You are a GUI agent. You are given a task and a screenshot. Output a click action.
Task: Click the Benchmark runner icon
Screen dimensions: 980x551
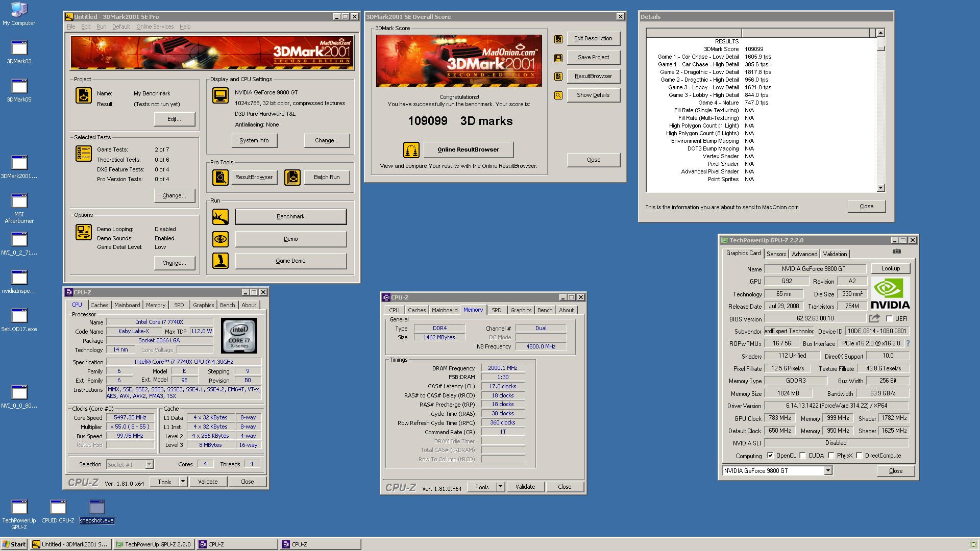(x=220, y=217)
